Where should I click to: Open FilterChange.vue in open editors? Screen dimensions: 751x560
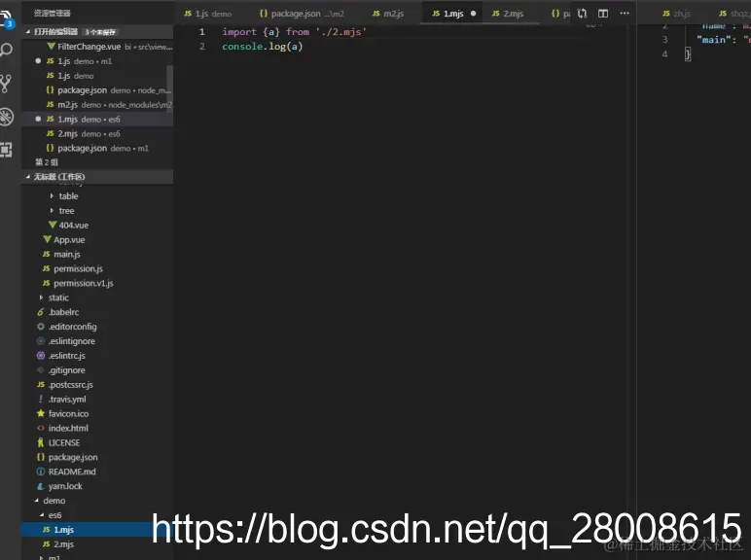click(x=99, y=47)
